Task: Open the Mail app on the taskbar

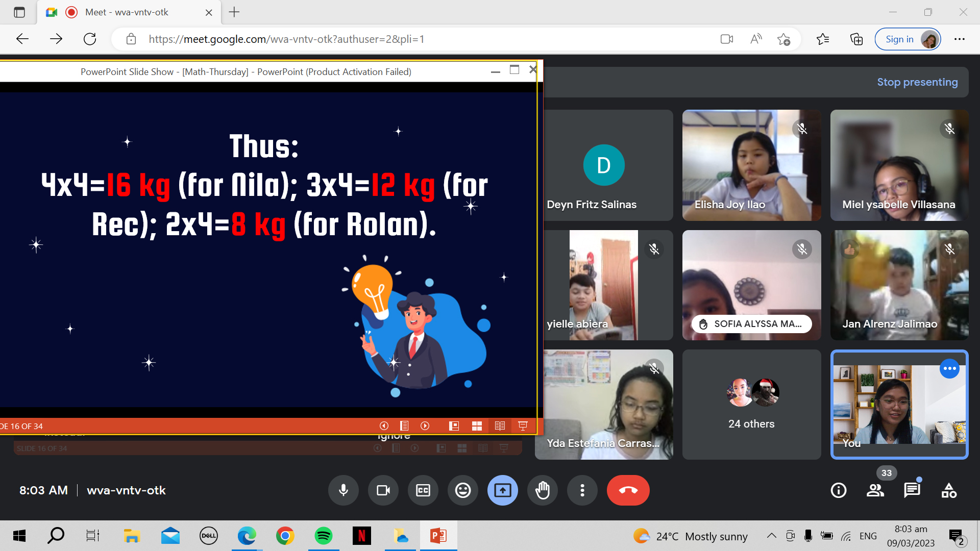Action: pos(170,536)
